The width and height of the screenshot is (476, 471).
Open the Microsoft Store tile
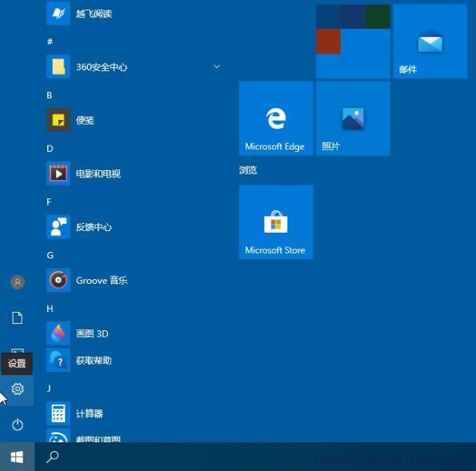[276, 222]
